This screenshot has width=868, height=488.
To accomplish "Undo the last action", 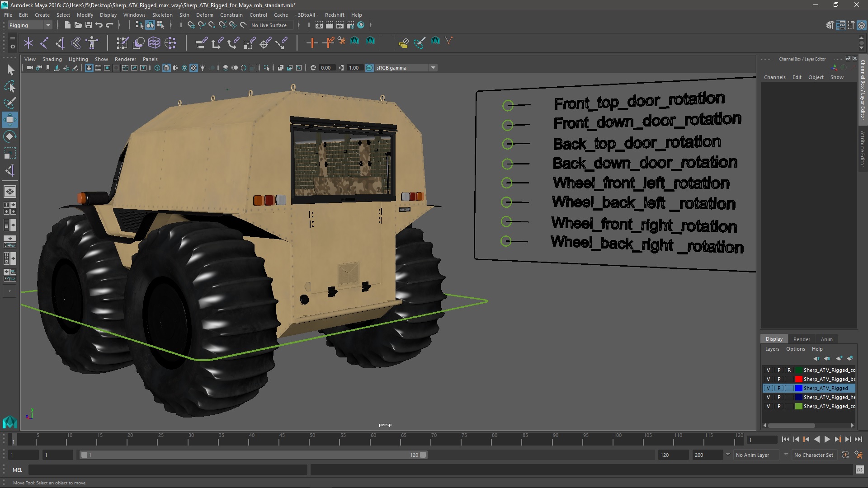I will click(x=99, y=25).
